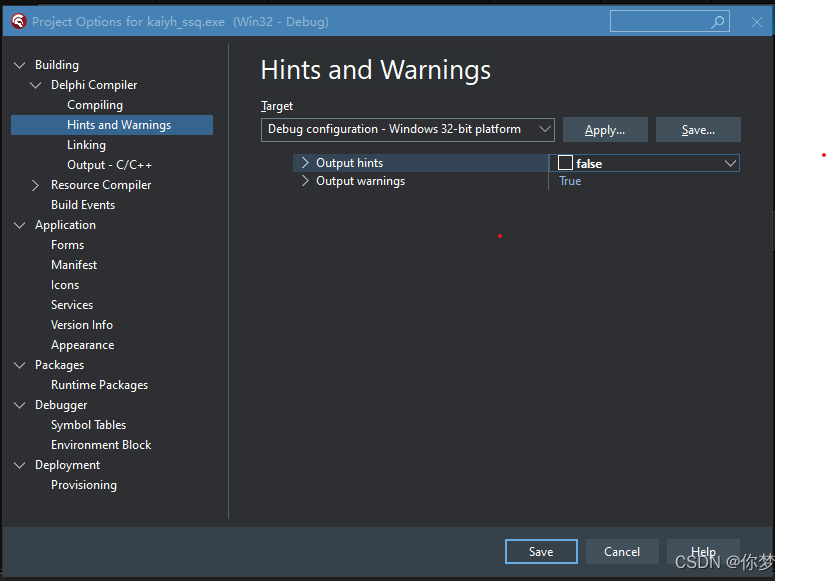The width and height of the screenshot is (827, 581).
Task: Click the Apply button
Action: coord(605,129)
